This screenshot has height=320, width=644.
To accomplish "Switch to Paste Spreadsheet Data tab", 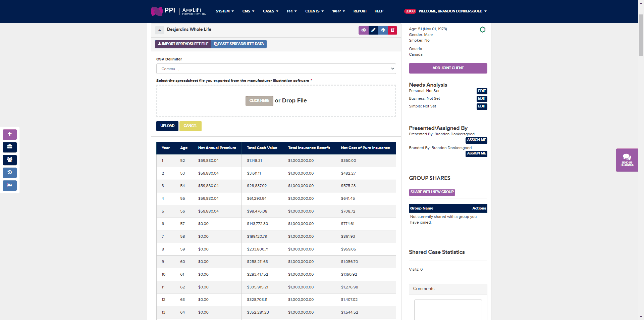I will [x=238, y=44].
